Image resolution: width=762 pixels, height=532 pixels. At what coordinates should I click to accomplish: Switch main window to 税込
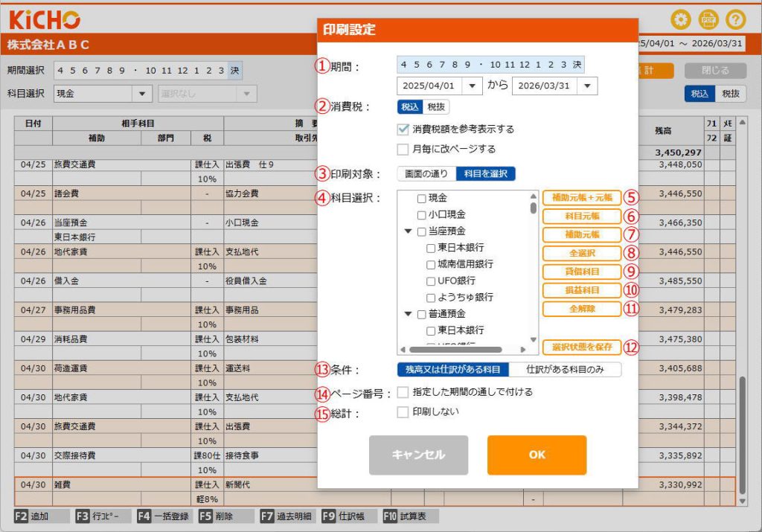[699, 94]
